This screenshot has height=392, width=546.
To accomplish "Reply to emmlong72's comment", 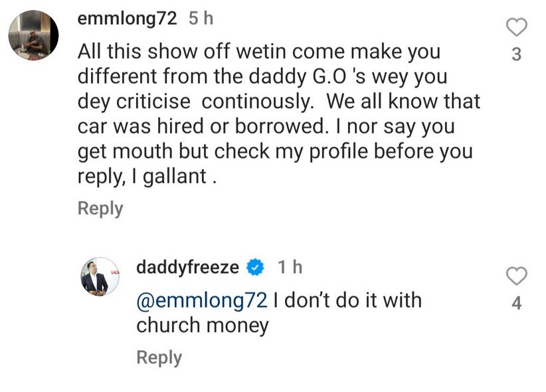I will [100, 209].
